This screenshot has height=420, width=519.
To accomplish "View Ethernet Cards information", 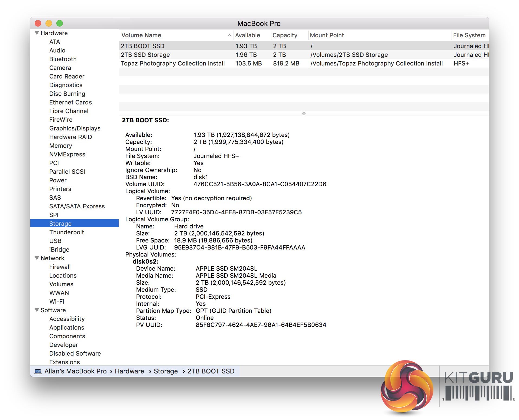I will pos(70,102).
